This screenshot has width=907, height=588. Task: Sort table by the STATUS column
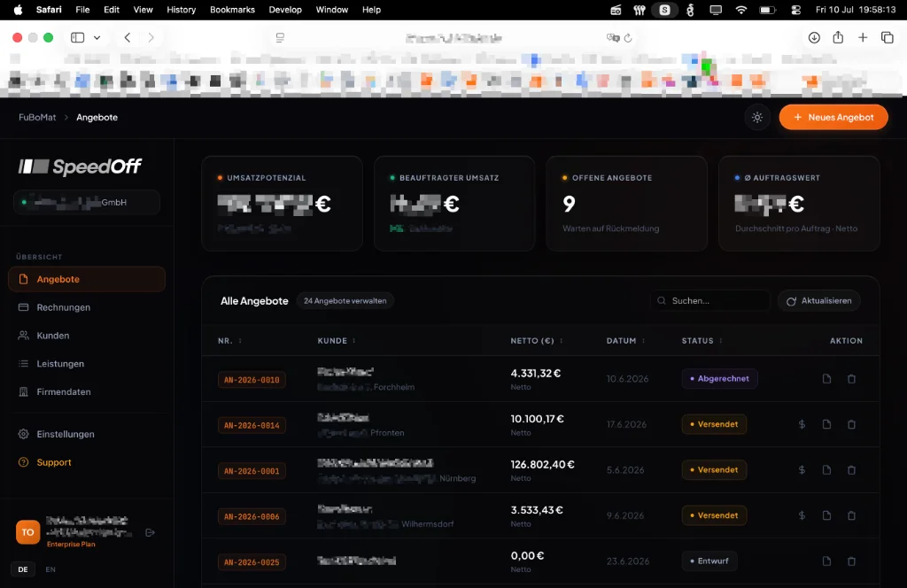702,341
